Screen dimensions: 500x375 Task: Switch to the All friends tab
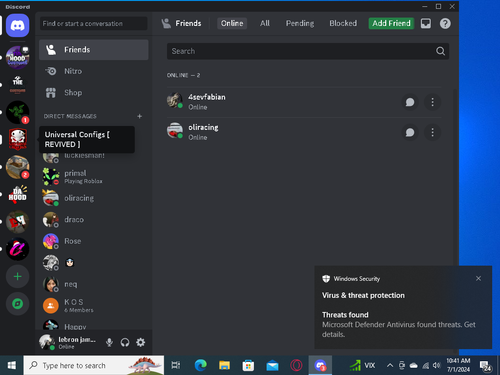click(x=265, y=23)
